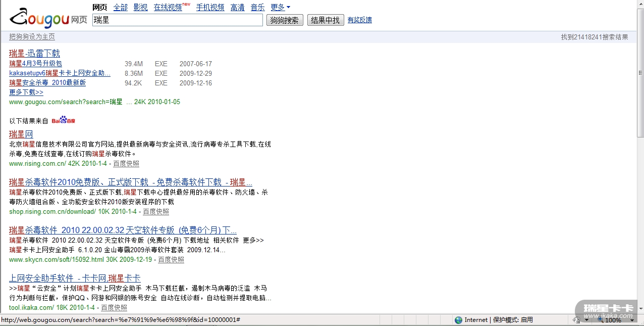Click the 2007-06-17 date text
Viewport: 644px width, 326px height.
point(196,64)
